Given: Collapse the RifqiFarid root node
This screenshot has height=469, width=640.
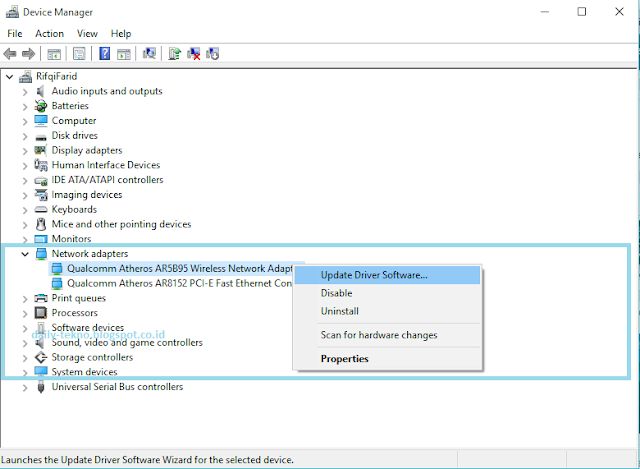Looking at the screenshot, I should click(9, 76).
